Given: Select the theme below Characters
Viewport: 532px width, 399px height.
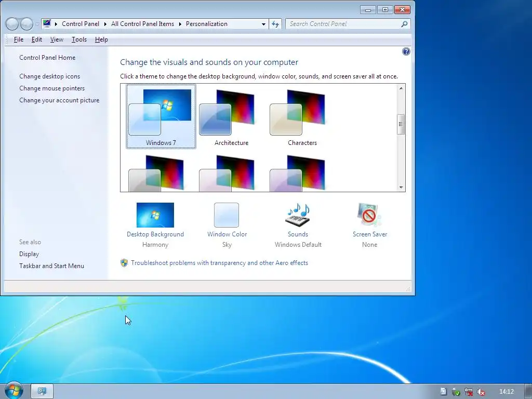Looking at the screenshot, I should (302, 172).
